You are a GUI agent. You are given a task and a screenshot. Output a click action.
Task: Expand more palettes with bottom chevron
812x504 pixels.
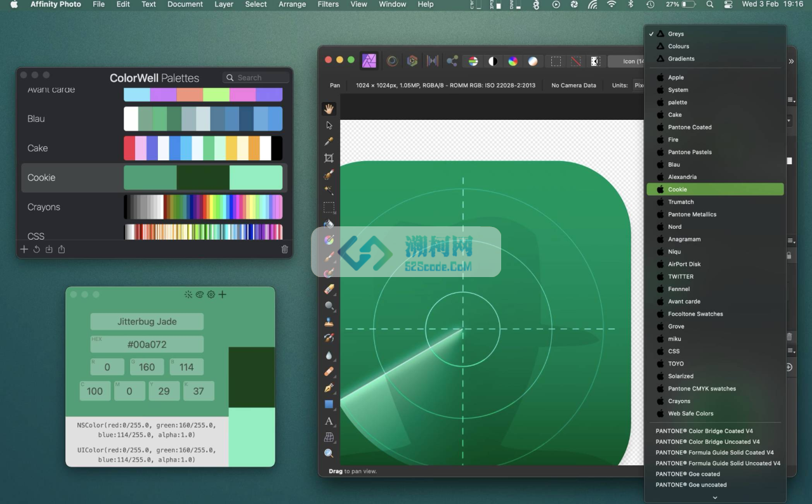tap(715, 498)
